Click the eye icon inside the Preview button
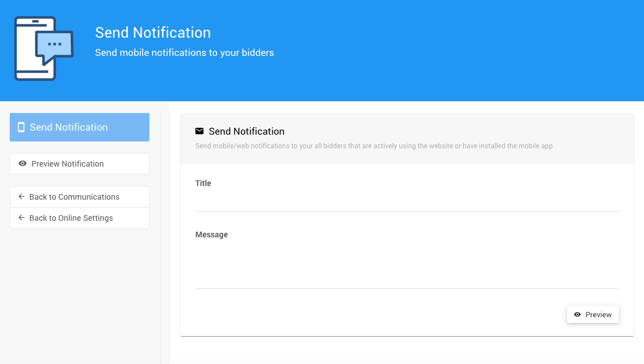The image size is (644, 364). pos(577,314)
